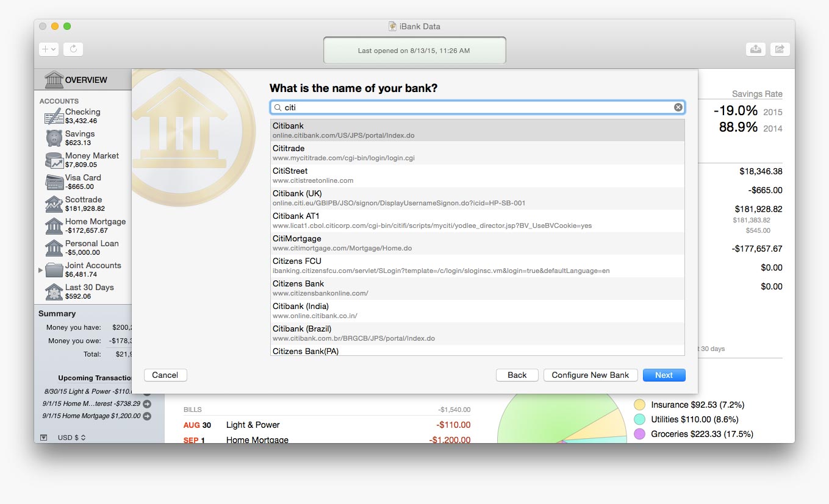The image size is (829, 504).
Task: Select Cititrade in the results
Action: point(478,153)
